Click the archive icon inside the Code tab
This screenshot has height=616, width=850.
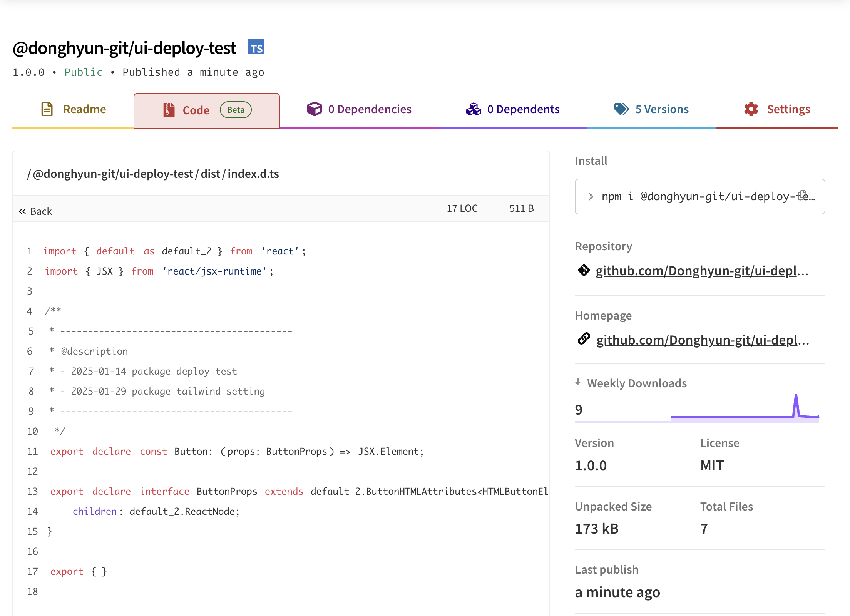(x=167, y=110)
